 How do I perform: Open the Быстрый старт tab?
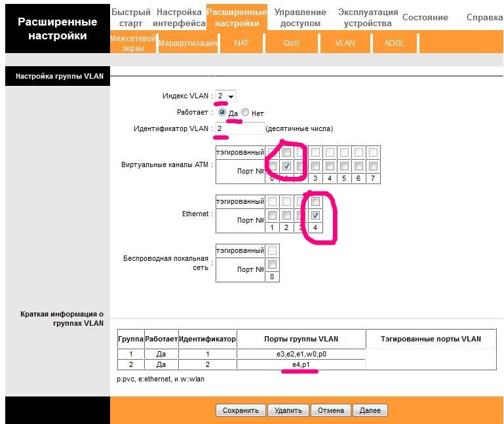click(x=131, y=18)
